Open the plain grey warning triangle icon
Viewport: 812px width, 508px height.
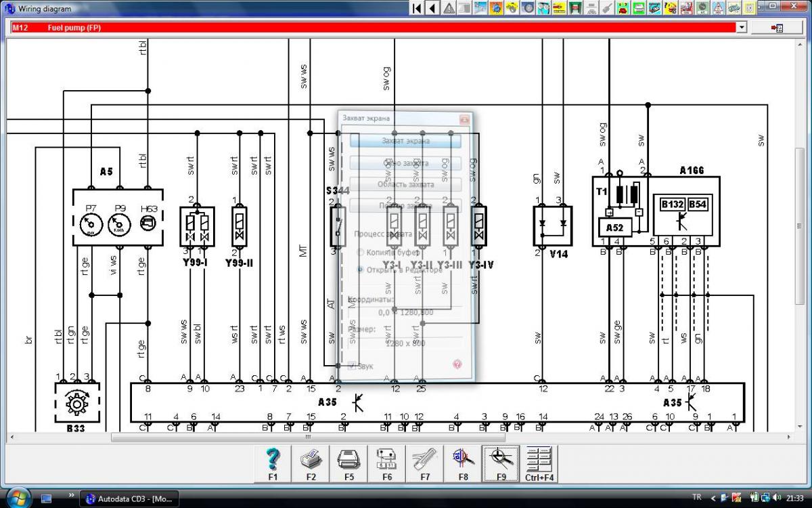449,8
